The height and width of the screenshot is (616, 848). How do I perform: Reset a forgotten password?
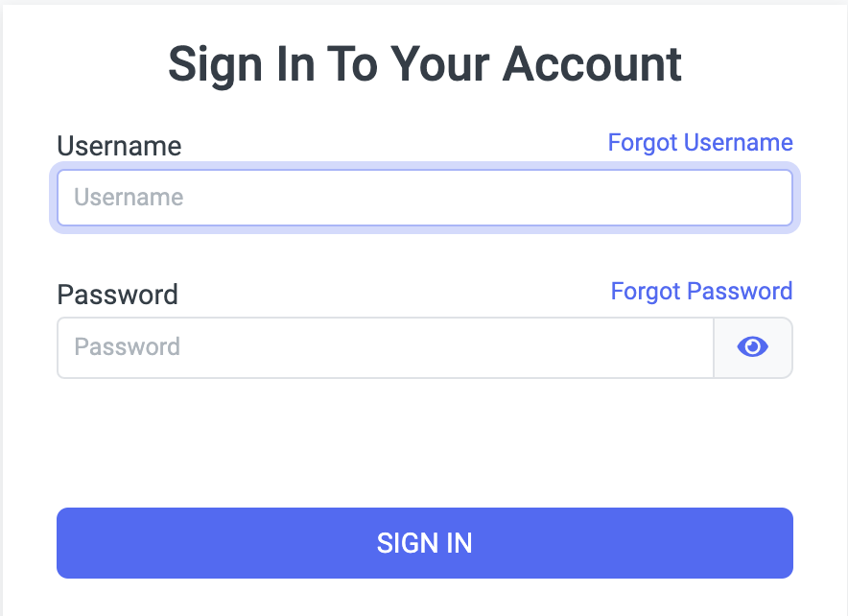[x=701, y=291]
